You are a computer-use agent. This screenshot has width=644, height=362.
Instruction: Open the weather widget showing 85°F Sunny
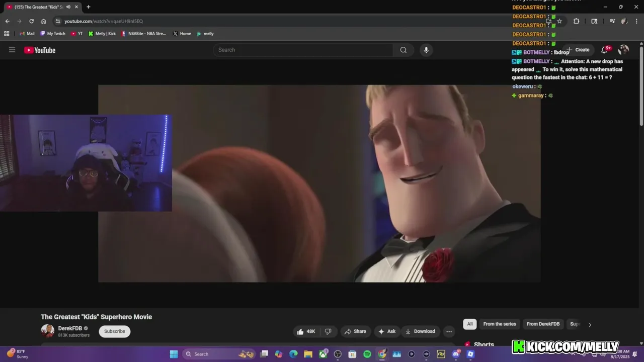tap(17, 354)
